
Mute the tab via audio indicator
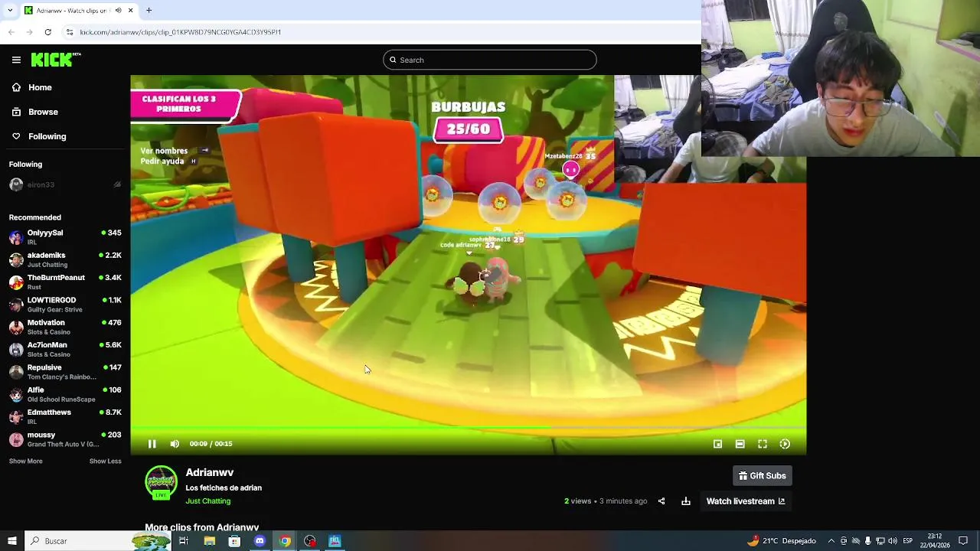[119, 10]
